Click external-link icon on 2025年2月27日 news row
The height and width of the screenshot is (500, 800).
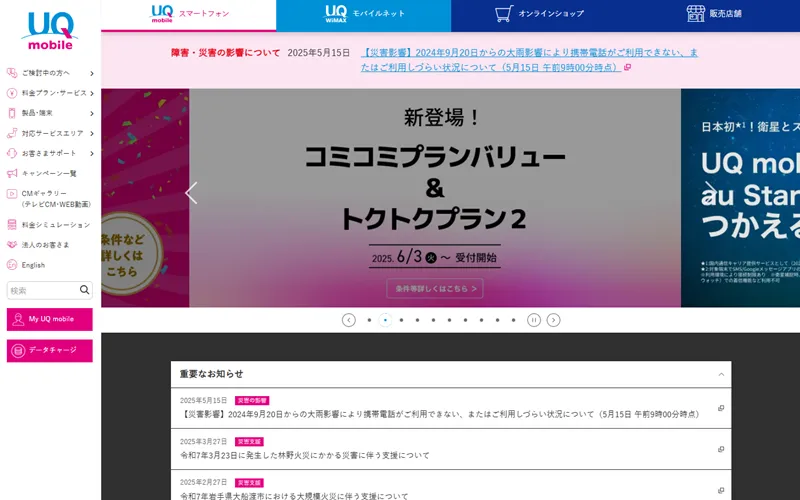(721, 490)
